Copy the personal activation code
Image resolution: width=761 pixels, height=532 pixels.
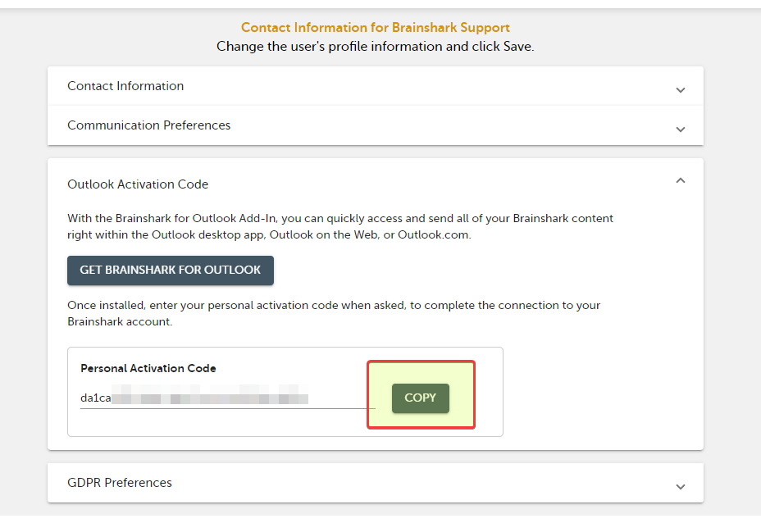click(x=421, y=398)
